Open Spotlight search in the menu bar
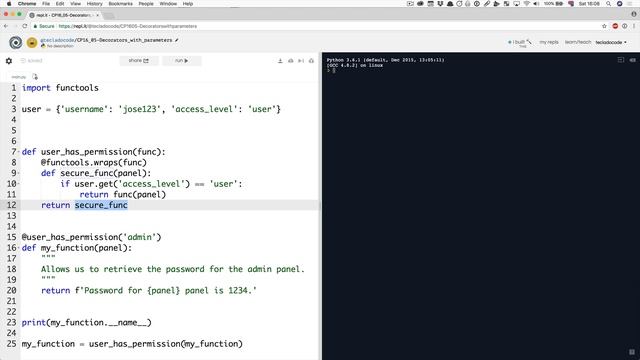Viewport: 640px width, 360px height. [x=609, y=4]
